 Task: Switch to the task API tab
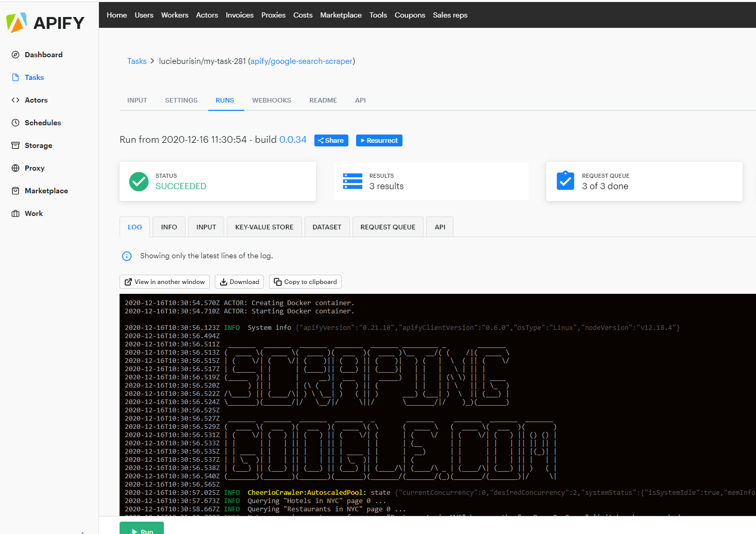(x=360, y=101)
